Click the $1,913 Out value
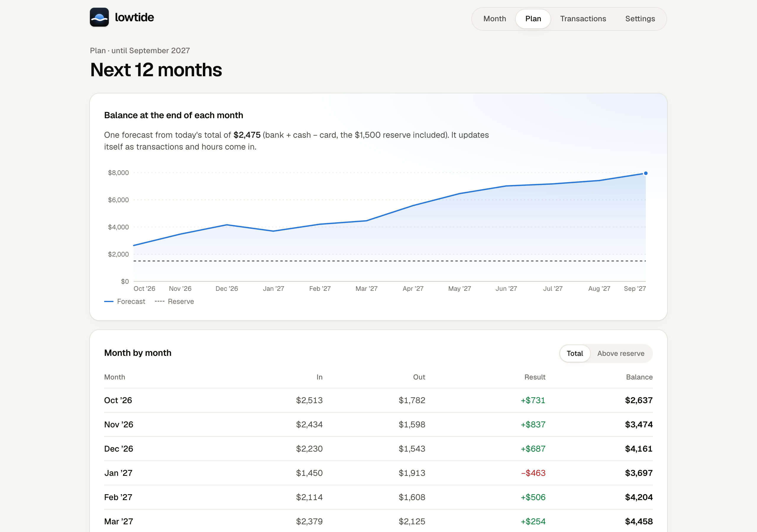The height and width of the screenshot is (532, 757). pyautogui.click(x=412, y=473)
